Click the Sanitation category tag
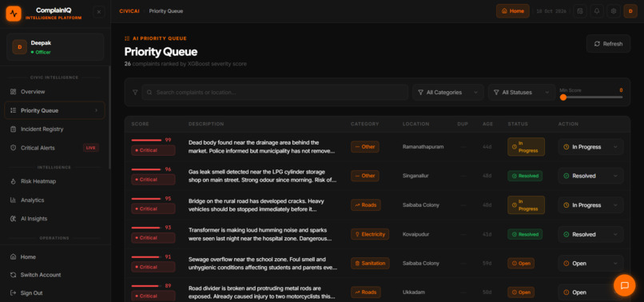Image resolution: width=644 pixels, height=302 pixels. pyautogui.click(x=370, y=264)
